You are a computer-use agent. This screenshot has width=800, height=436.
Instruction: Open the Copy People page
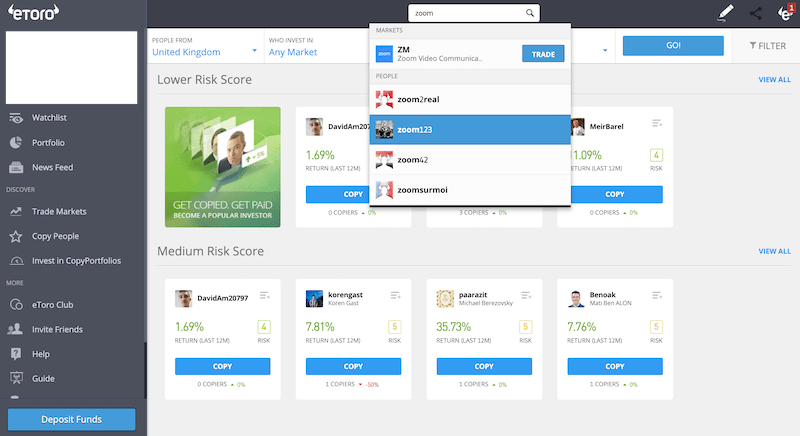[x=55, y=236]
